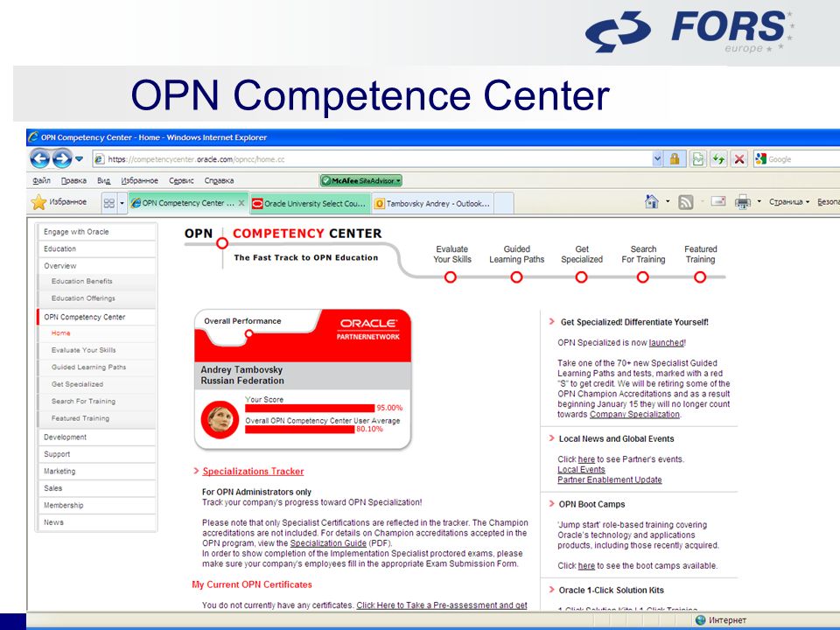This screenshot has height=630, width=840.
Task: Click the Home page house icon
Action: click(651, 201)
